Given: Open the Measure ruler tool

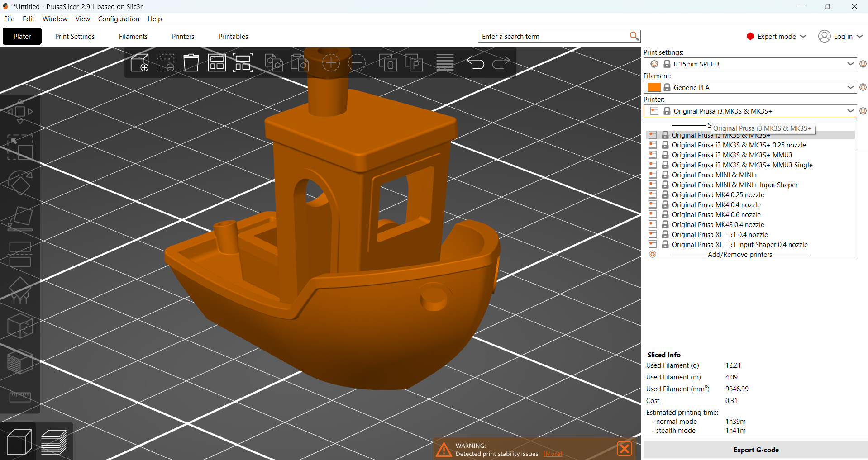Looking at the screenshot, I should coord(20,397).
